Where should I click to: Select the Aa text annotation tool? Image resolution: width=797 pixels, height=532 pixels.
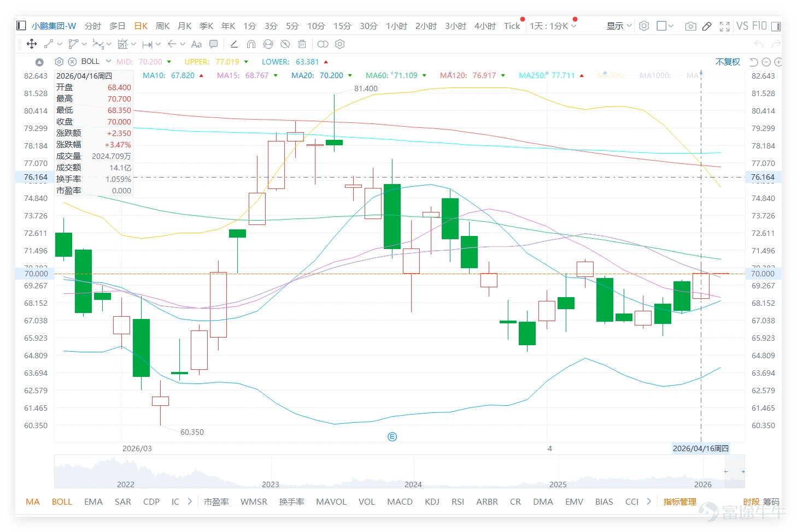coord(196,44)
